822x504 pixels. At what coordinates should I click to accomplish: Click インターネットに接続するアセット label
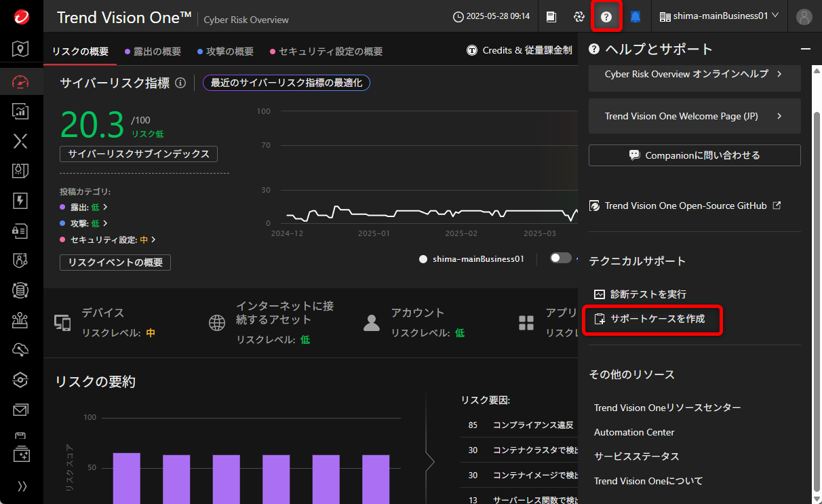pyautogui.click(x=285, y=313)
